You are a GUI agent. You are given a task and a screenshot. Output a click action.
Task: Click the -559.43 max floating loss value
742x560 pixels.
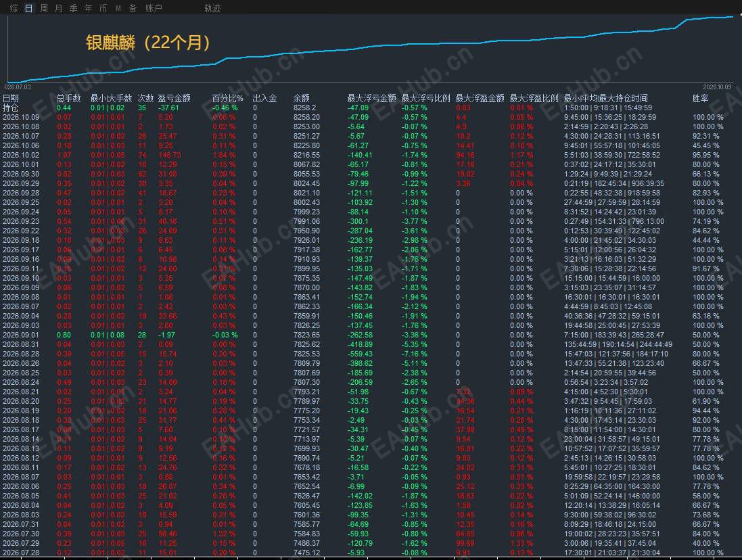coord(360,353)
